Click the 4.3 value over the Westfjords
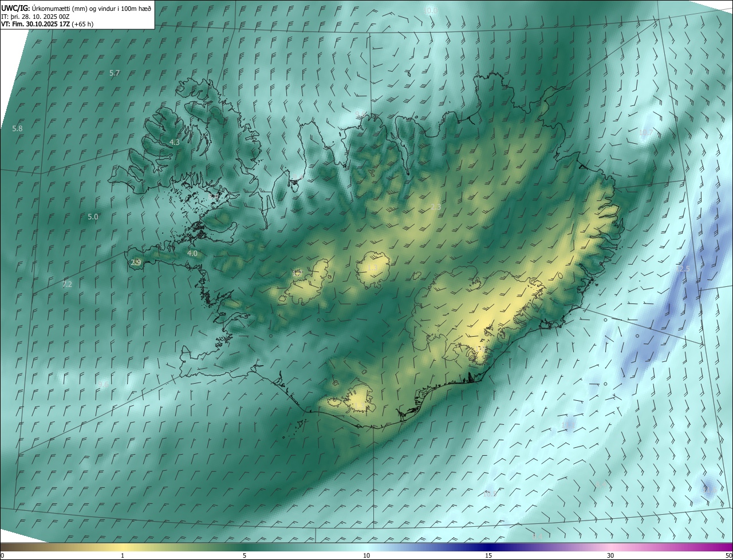 point(175,142)
